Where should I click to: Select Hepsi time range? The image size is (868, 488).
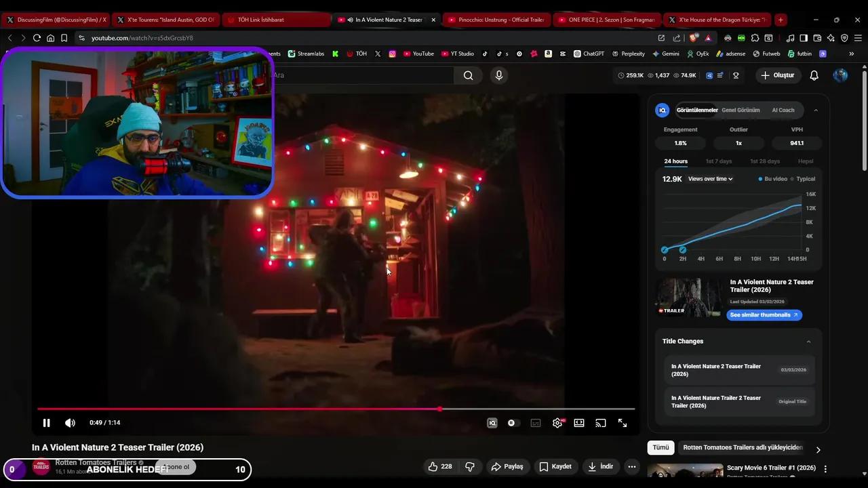(806, 161)
